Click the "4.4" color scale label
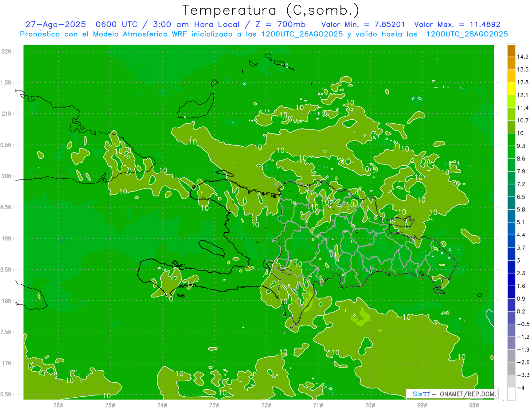Image resolution: width=532 pixels, height=411 pixels. (x=521, y=235)
